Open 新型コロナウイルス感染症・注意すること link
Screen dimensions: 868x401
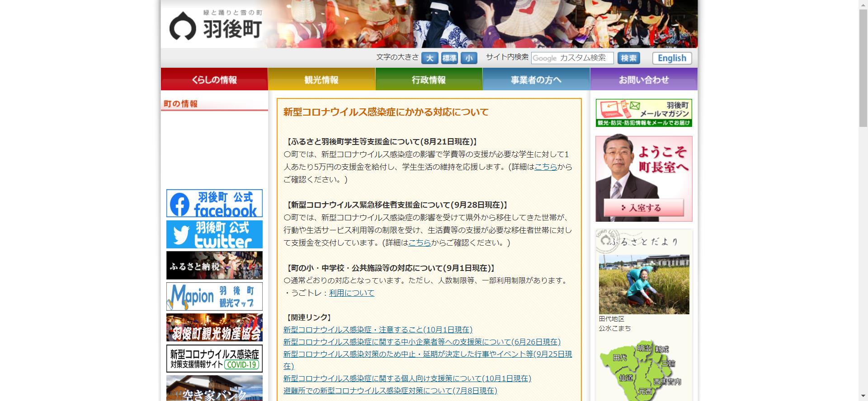[x=378, y=330]
